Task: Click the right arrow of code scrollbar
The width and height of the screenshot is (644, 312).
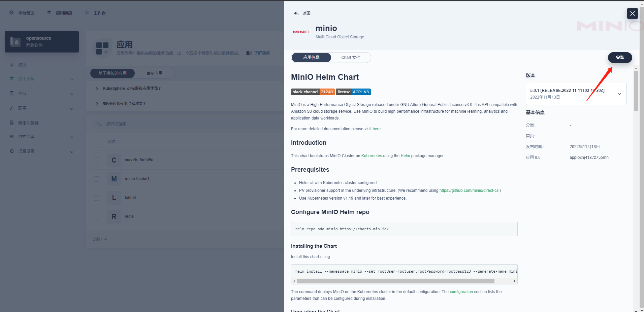Action: tap(514, 281)
